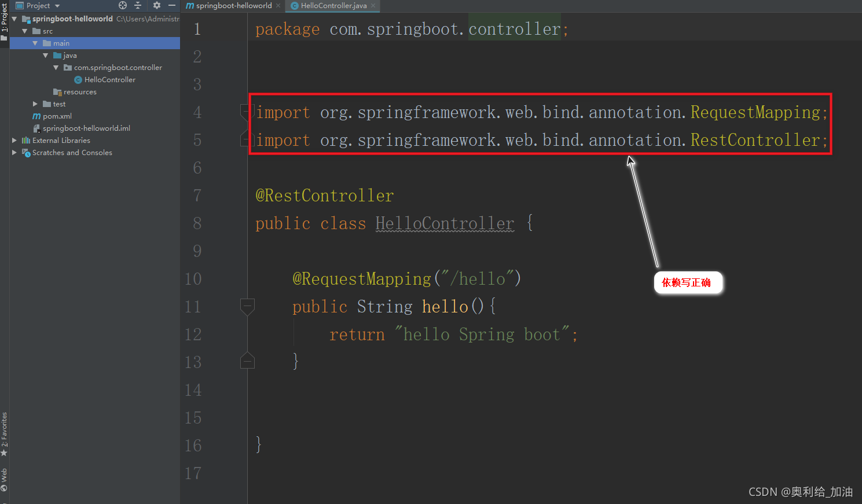Click RestController in import line 5
The image size is (862, 504).
[755, 140]
